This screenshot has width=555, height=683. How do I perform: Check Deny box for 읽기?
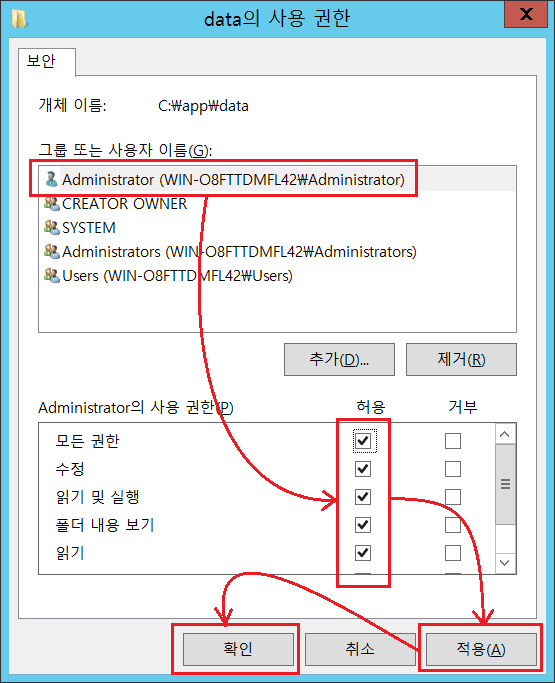coord(453,553)
